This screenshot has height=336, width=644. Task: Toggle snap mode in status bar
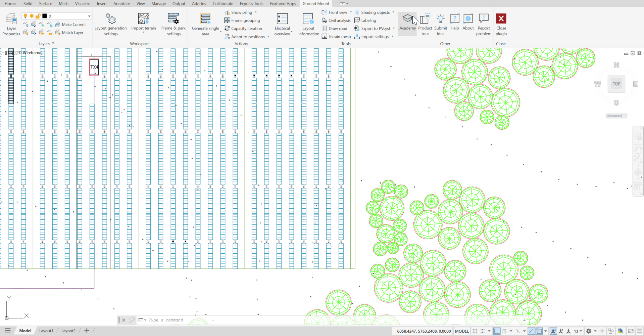483,331
